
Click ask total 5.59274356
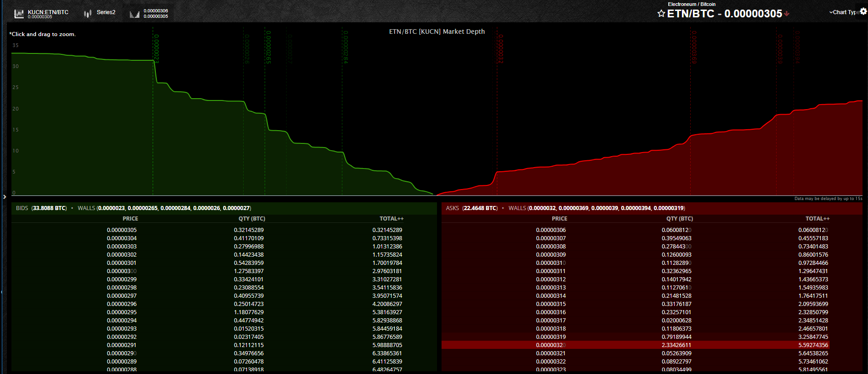813,345
